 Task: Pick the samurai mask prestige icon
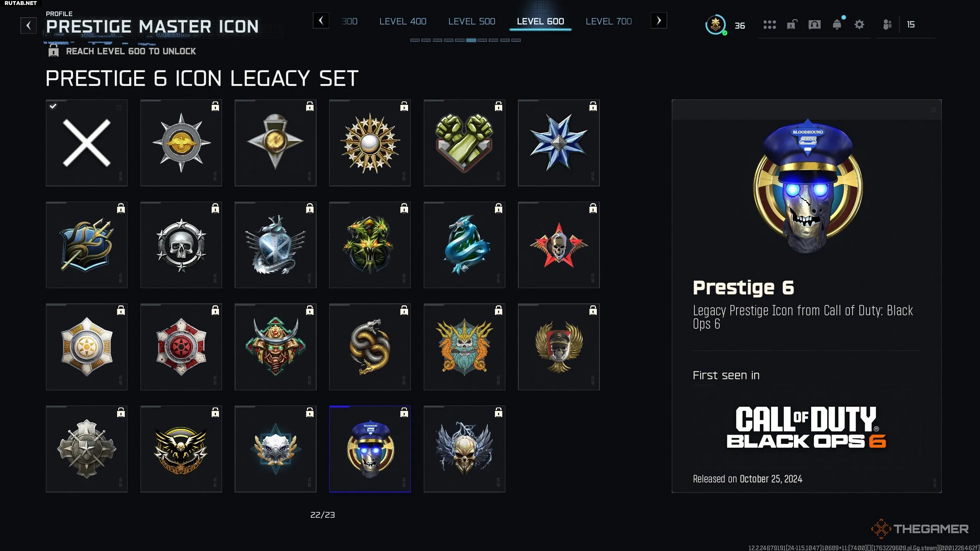pyautogui.click(x=275, y=347)
